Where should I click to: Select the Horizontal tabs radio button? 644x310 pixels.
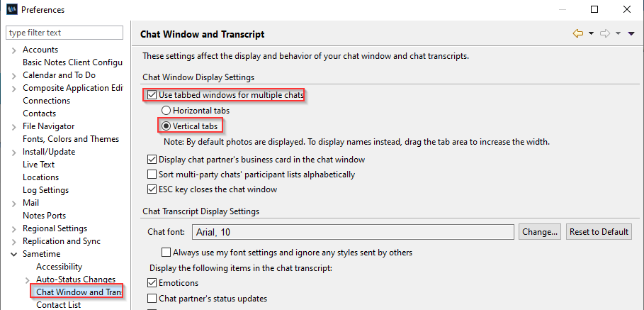pos(166,111)
